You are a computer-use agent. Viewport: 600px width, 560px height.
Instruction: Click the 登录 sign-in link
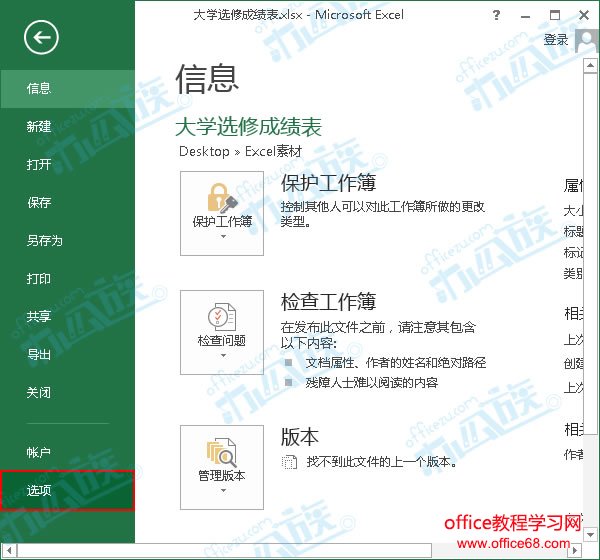pos(556,39)
